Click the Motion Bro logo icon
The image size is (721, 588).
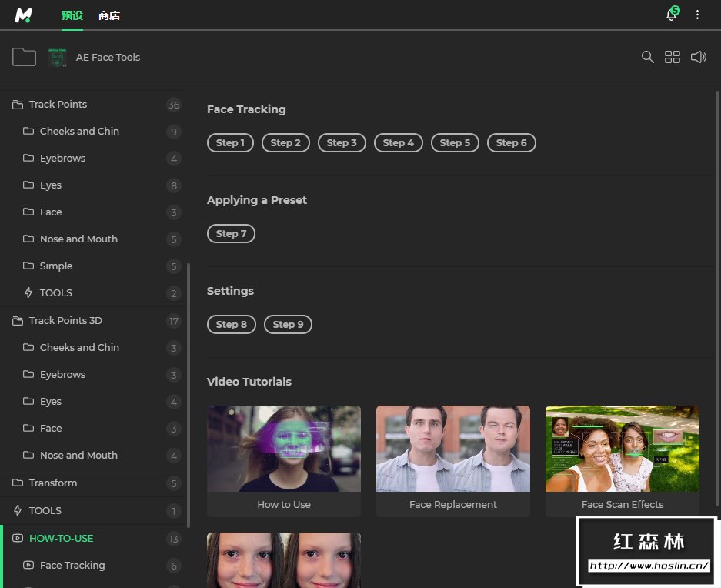click(23, 15)
